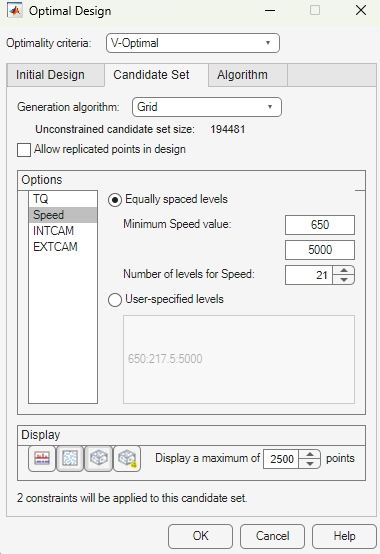Image resolution: width=380 pixels, height=554 pixels.
Task: Confirm with the OK button
Action: pyautogui.click(x=200, y=536)
